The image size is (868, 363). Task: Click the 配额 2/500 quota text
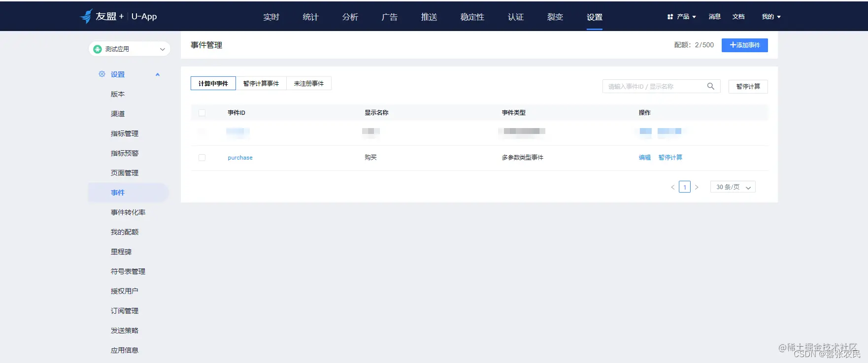(694, 45)
